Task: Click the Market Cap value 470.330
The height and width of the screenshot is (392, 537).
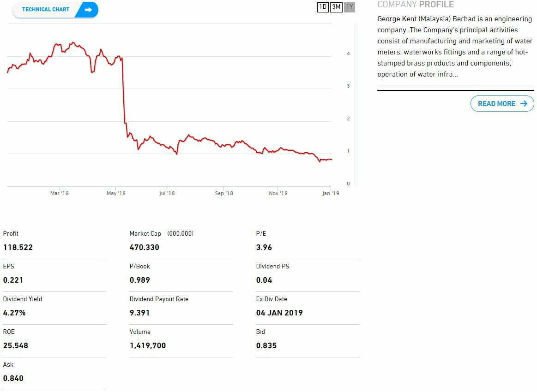Action: pos(145,247)
